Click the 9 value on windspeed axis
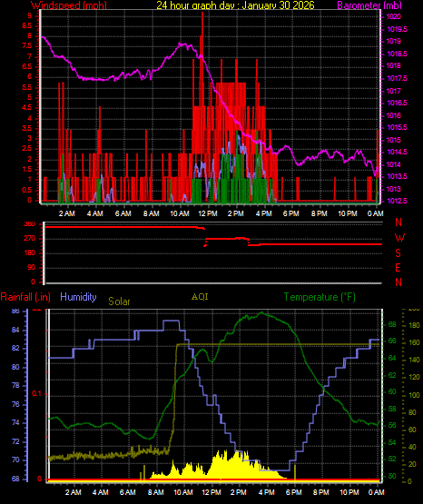 (30, 15)
